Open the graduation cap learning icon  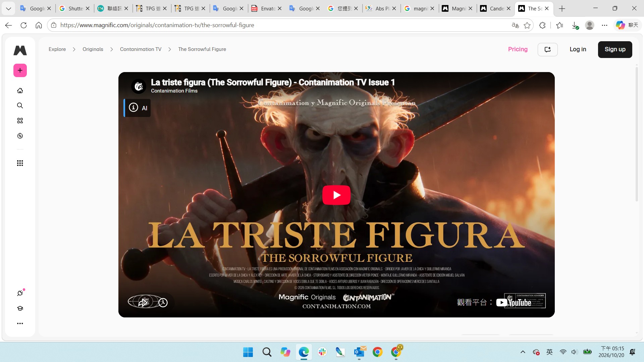pos(20,308)
